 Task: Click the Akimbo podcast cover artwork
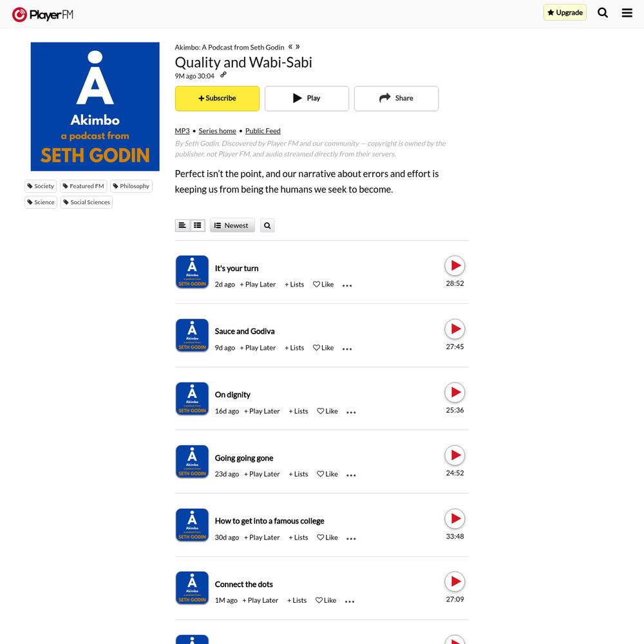point(95,106)
